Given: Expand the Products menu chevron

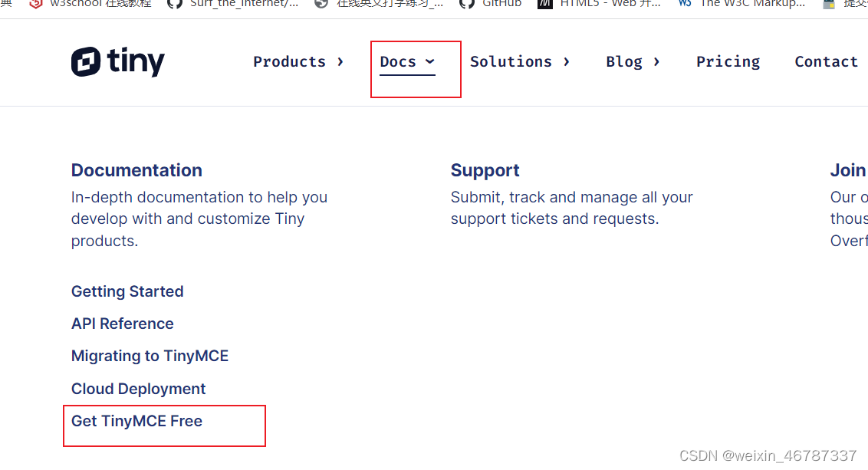Looking at the screenshot, I should pyautogui.click(x=340, y=61).
